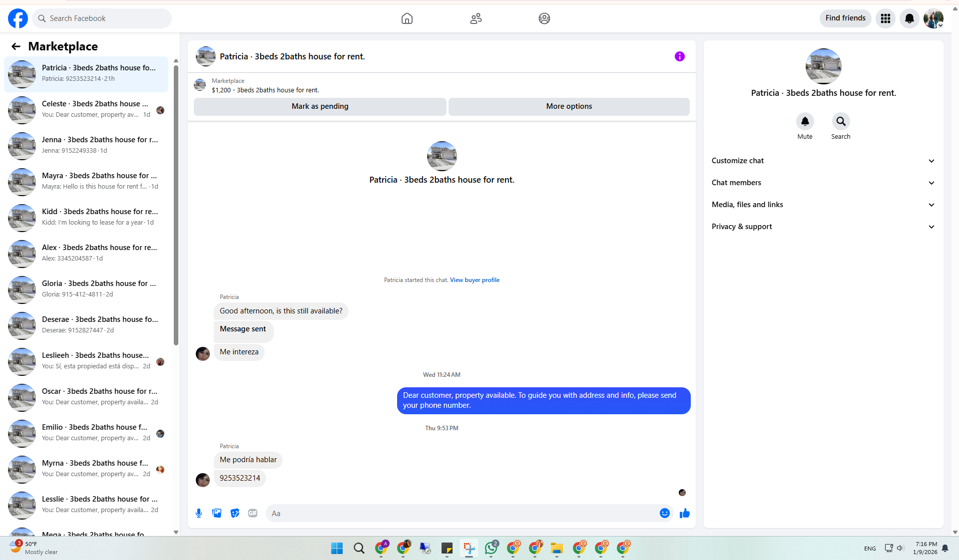The height and width of the screenshot is (560, 959).
Task: Open the emoji picker in message box
Action: click(x=664, y=513)
